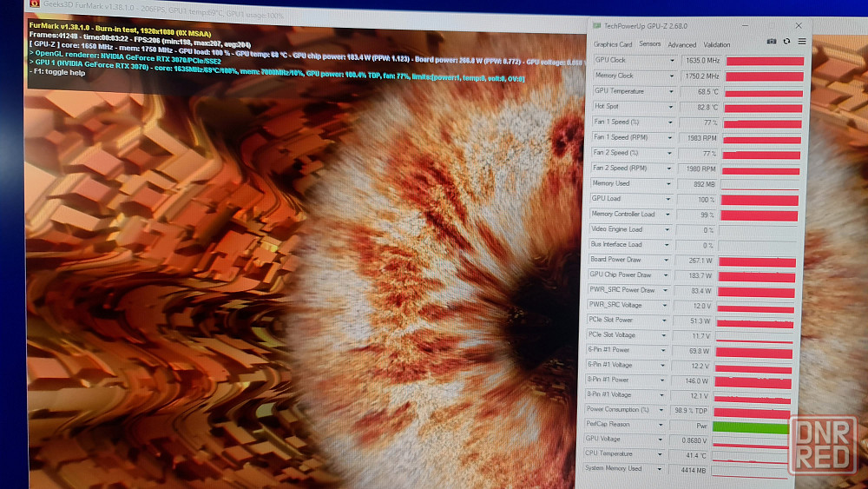The height and width of the screenshot is (489, 868).
Task: Expand the GPU Clock sensor dropdown
Action: 671,61
